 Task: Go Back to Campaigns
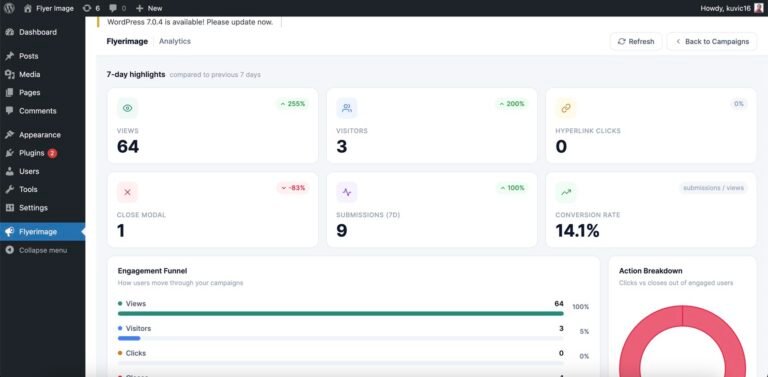712,42
